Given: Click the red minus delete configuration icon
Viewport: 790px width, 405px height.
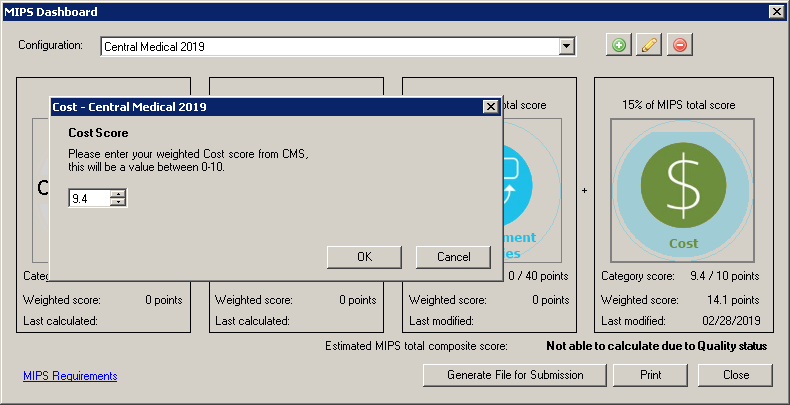Looking at the screenshot, I should point(680,45).
